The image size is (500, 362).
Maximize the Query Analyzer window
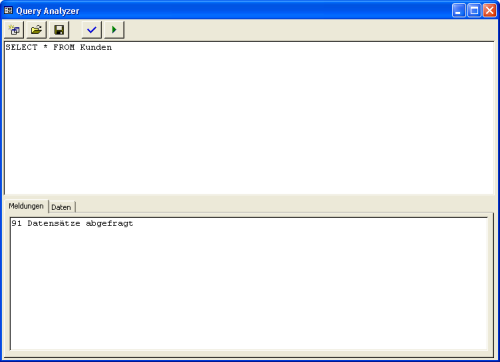click(474, 11)
